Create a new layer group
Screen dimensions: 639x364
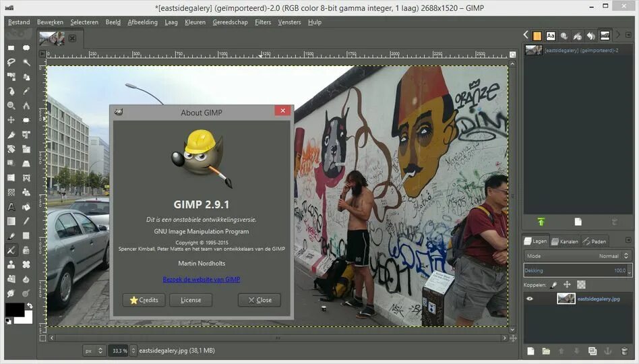tap(546, 351)
